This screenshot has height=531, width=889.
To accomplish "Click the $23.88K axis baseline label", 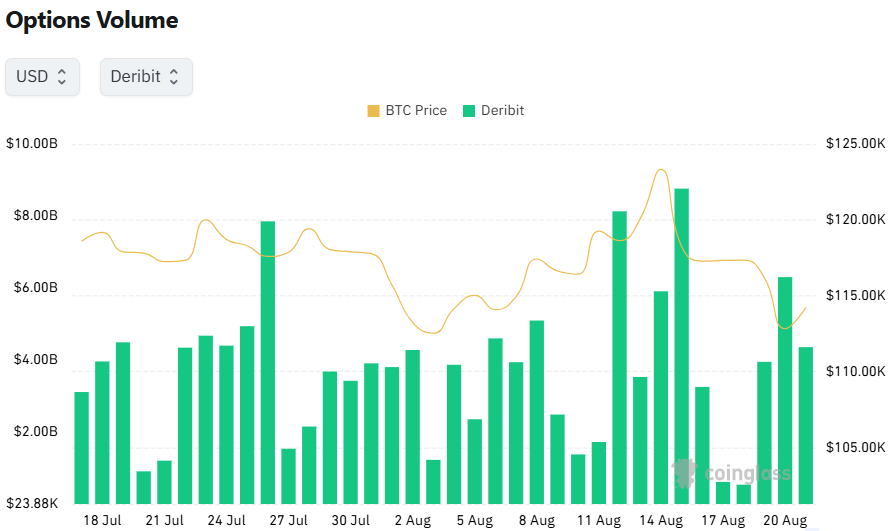I will (32, 503).
